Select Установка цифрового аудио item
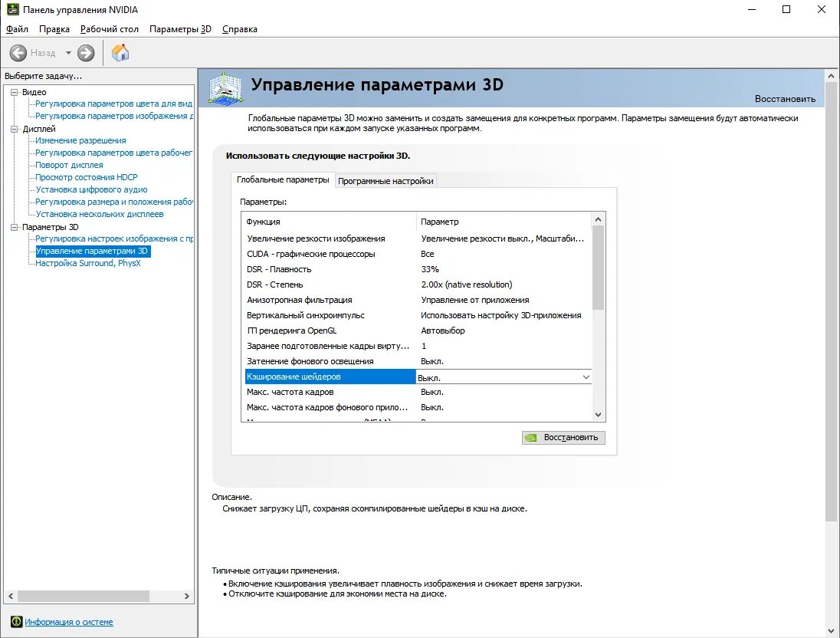The width and height of the screenshot is (840, 638). [91, 189]
